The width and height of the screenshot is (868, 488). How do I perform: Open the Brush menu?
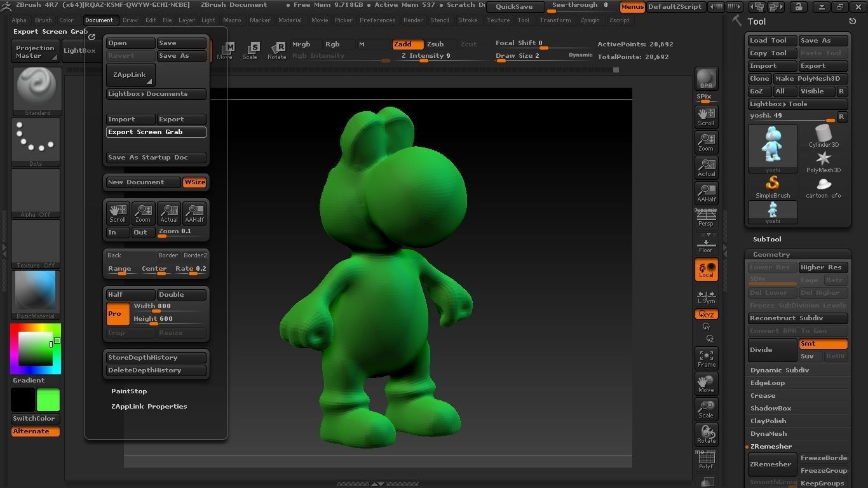pos(43,20)
